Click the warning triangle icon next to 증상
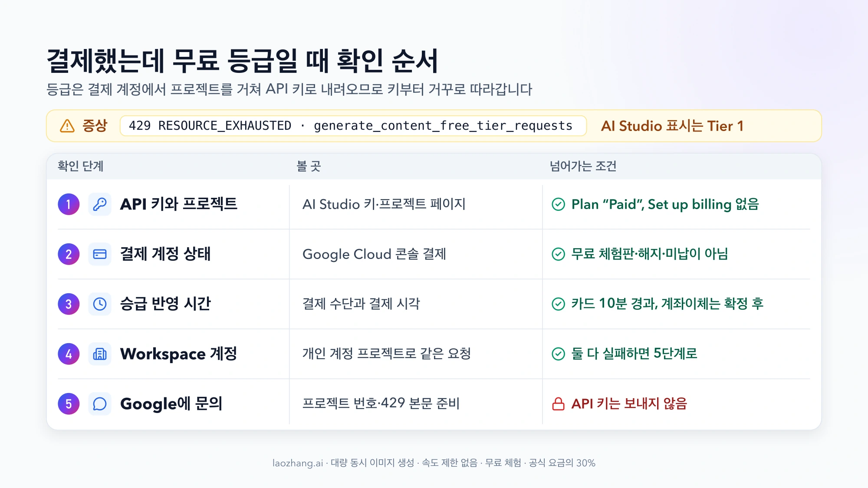 (x=67, y=126)
